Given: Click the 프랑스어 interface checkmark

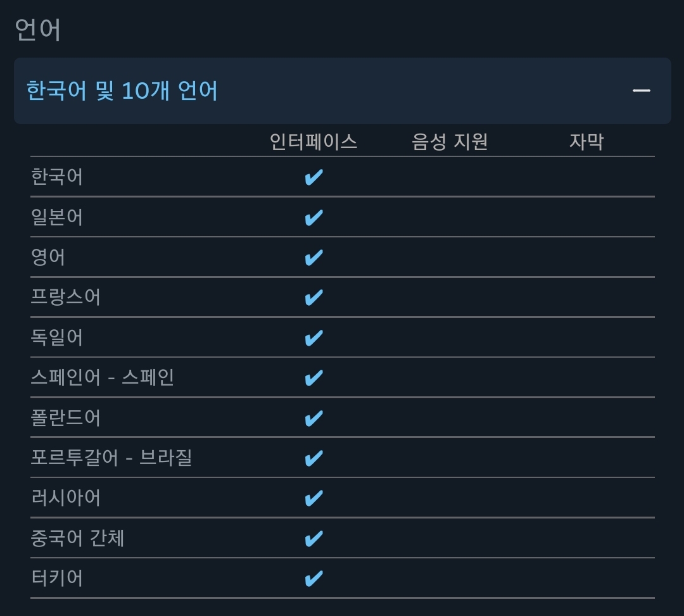Looking at the screenshot, I should 313,298.
